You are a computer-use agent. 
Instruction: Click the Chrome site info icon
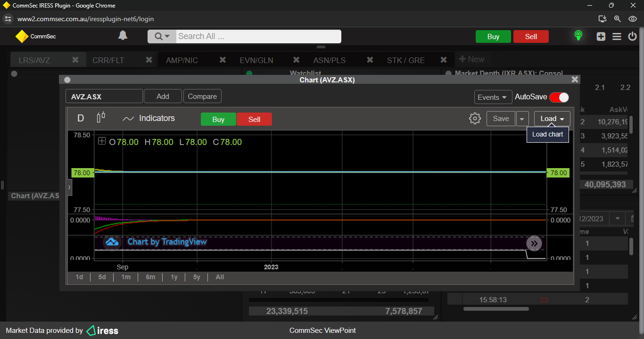tap(8, 19)
